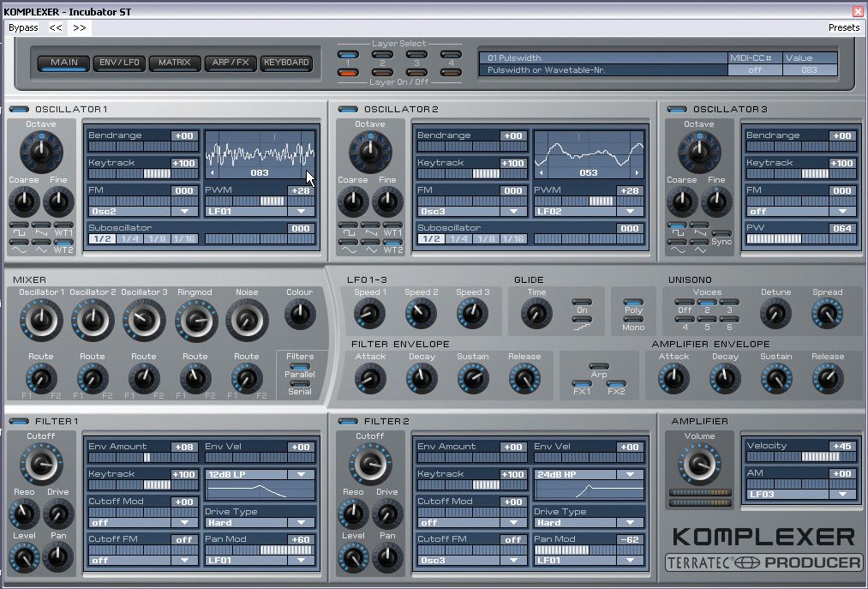Click Mixer Ringmod level knob
Viewport: 868px width, 589px height.
(195, 321)
